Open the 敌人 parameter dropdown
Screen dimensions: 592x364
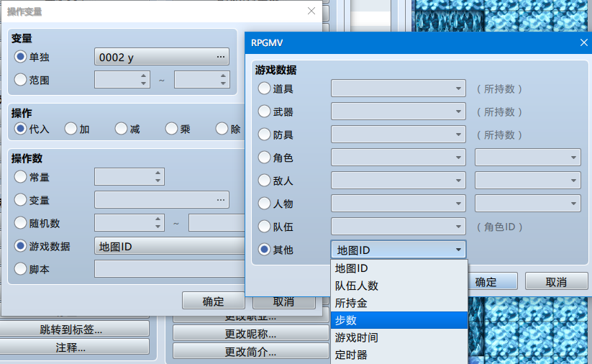(528, 181)
